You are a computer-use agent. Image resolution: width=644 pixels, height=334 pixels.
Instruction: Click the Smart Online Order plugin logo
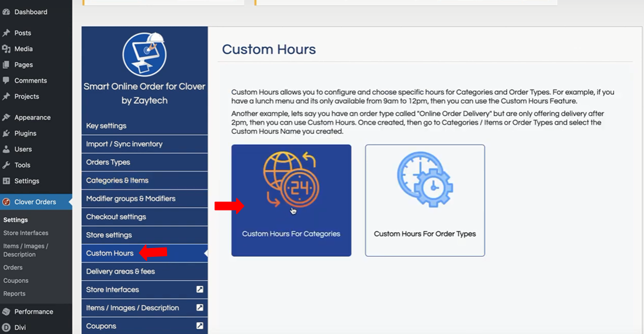tap(144, 54)
